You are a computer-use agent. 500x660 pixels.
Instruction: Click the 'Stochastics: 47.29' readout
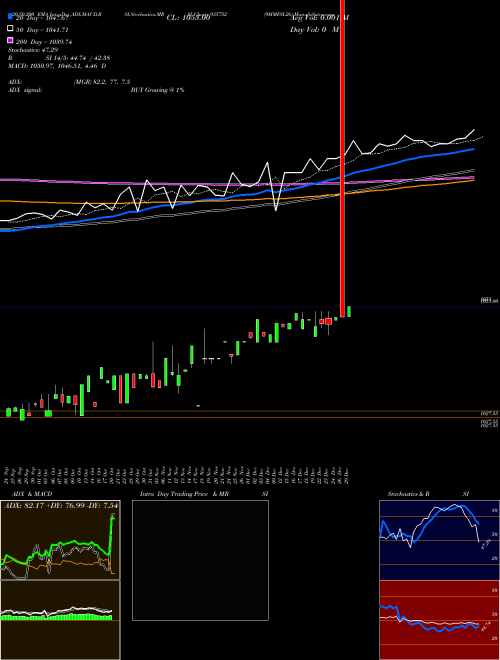[x=33, y=50]
